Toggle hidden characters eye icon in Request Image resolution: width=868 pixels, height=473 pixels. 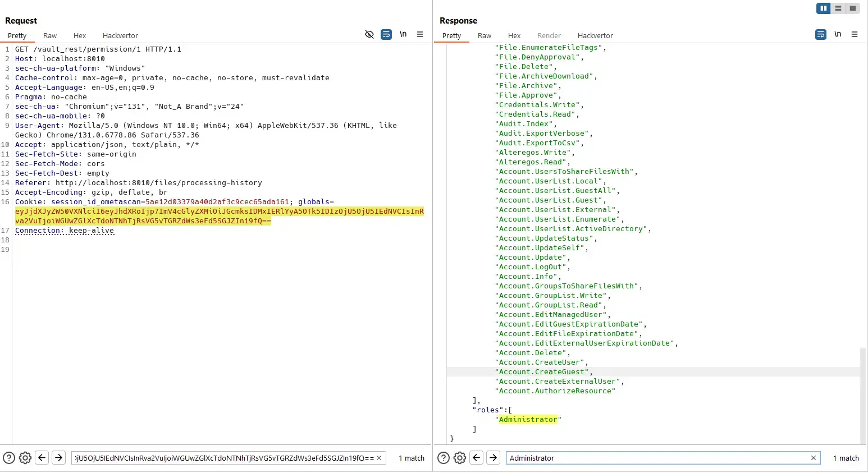click(x=369, y=35)
